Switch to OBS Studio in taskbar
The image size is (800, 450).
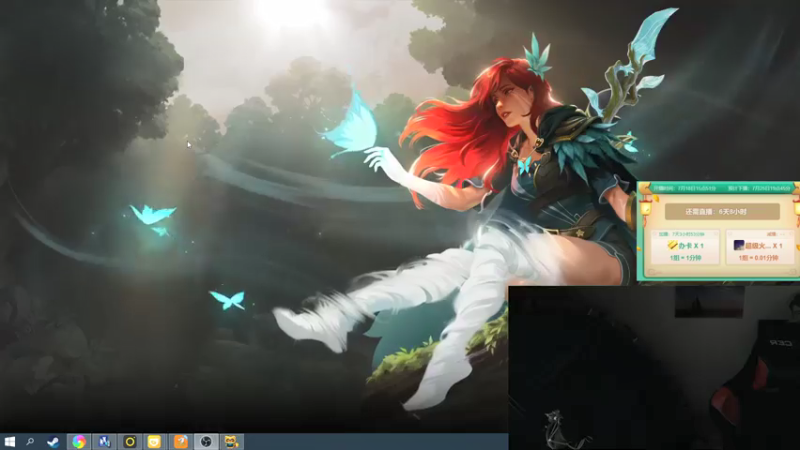[x=206, y=442]
